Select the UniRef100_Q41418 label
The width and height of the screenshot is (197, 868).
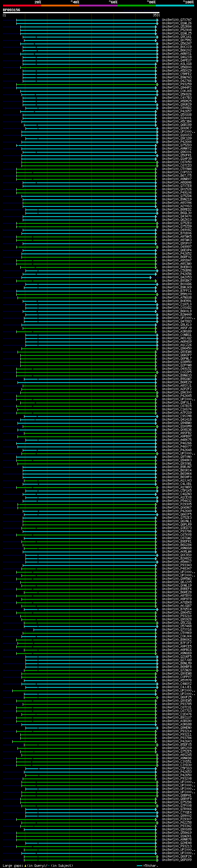(x=176, y=419)
